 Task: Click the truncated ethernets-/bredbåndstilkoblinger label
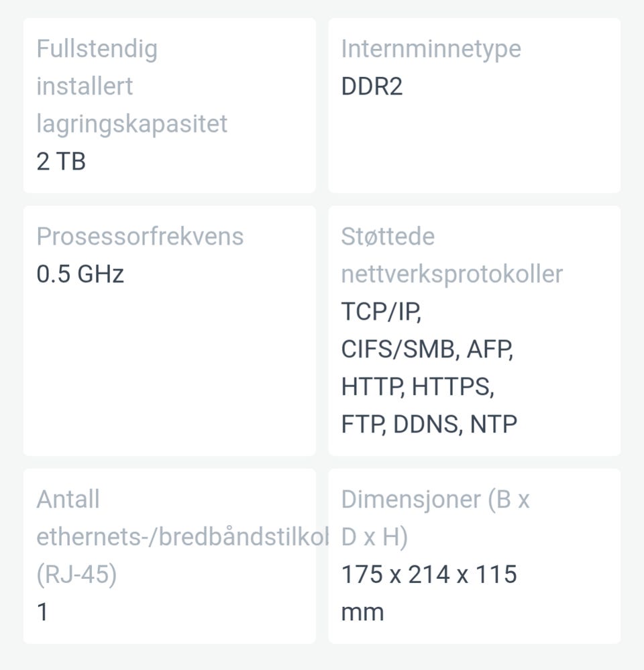[182, 537]
